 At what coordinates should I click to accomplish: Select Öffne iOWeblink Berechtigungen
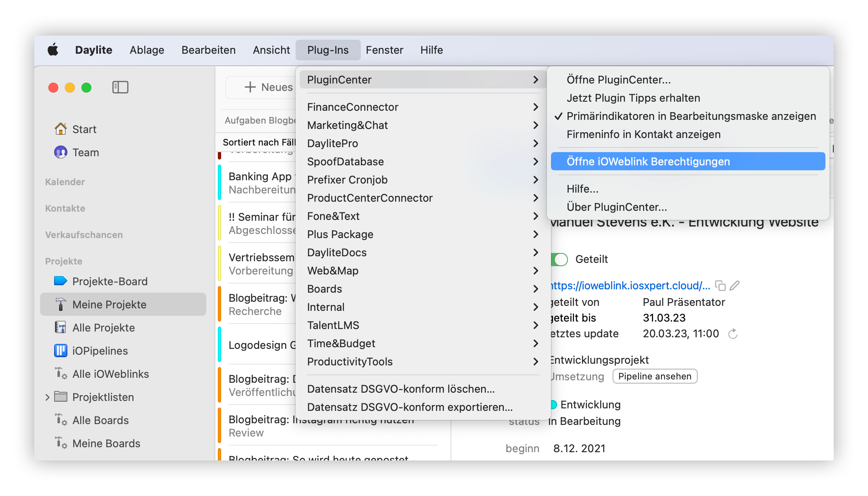point(688,162)
